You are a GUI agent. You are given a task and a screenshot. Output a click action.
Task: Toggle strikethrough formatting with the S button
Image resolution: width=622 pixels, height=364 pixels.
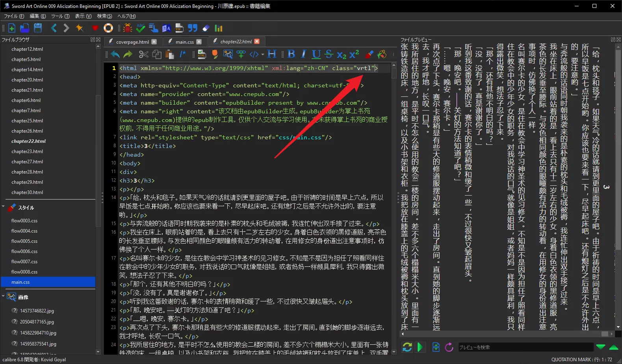329,54
